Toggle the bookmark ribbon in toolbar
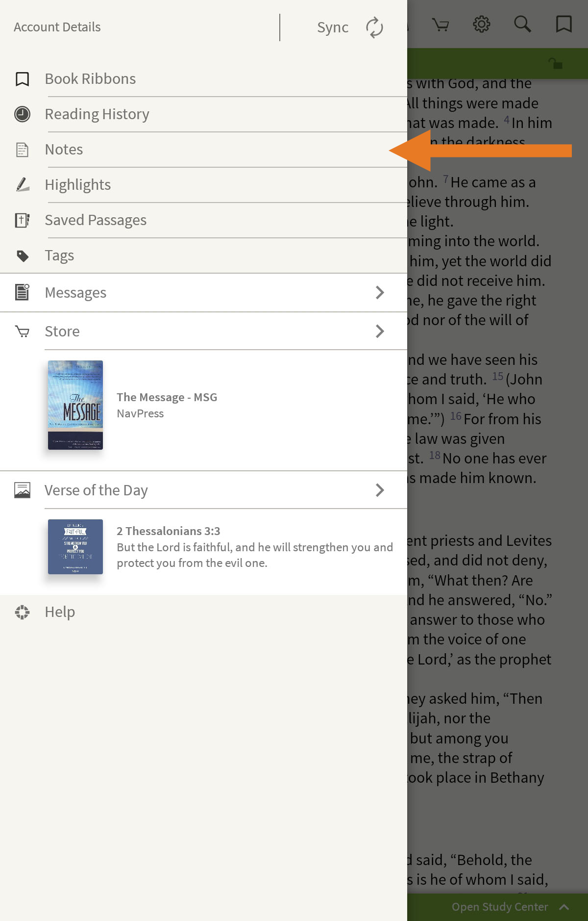Screen dimensions: 588x921 pos(564,24)
